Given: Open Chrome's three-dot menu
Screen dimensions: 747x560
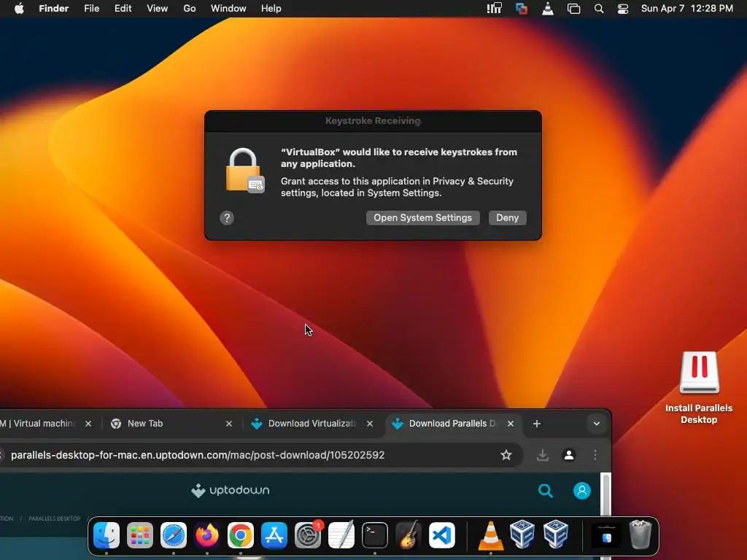Looking at the screenshot, I should tap(595, 455).
